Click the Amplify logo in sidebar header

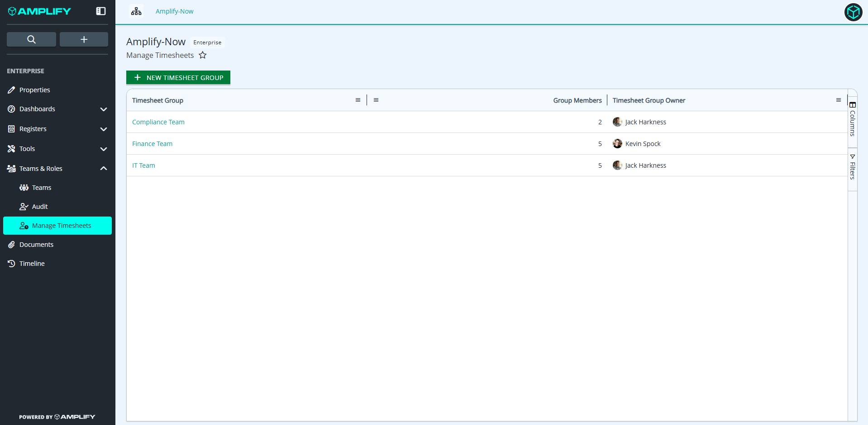[39, 11]
